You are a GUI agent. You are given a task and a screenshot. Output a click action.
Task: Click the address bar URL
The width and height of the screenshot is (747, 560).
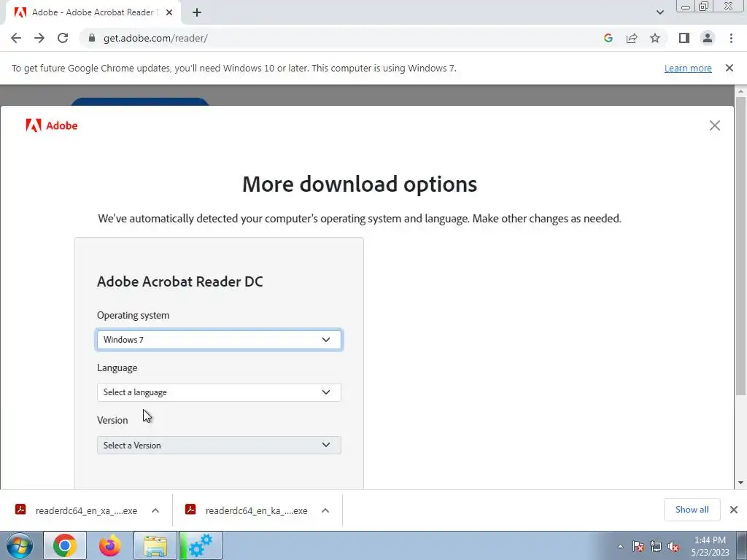tap(155, 38)
